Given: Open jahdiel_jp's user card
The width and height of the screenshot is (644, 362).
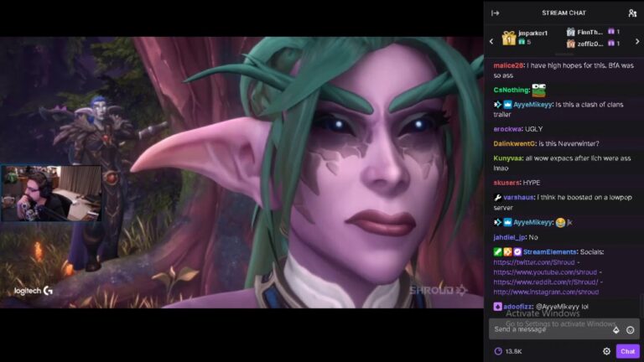Looking at the screenshot, I should (509, 237).
